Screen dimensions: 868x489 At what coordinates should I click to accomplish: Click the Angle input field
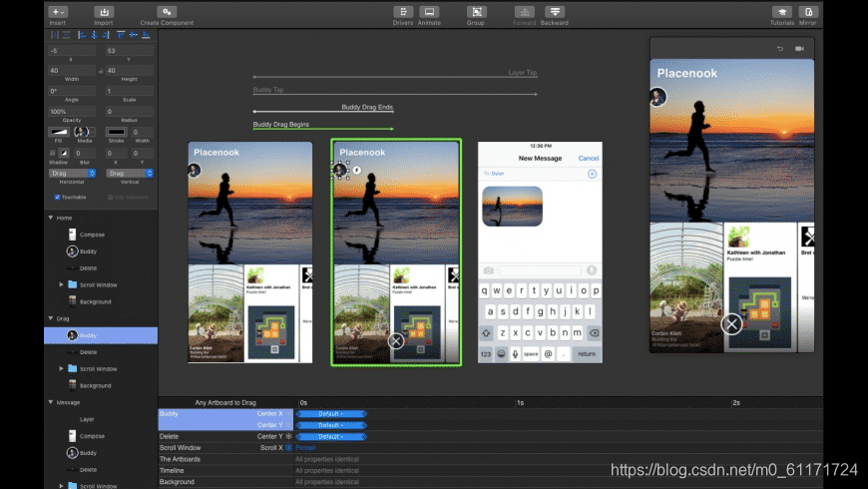tap(72, 91)
